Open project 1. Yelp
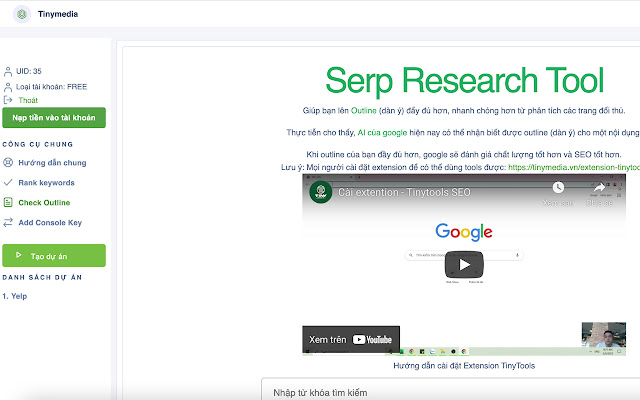Viewport: 640px width, 400px height. [15, 296]
